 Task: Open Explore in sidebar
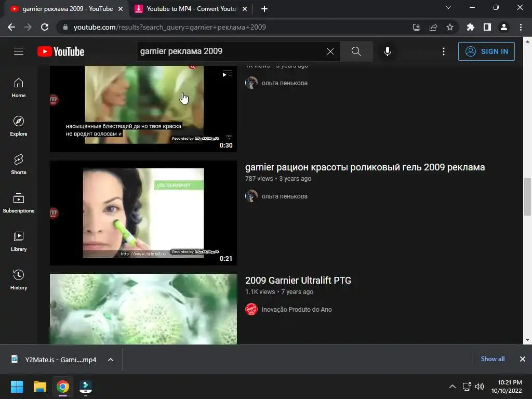tap(19, 126)
